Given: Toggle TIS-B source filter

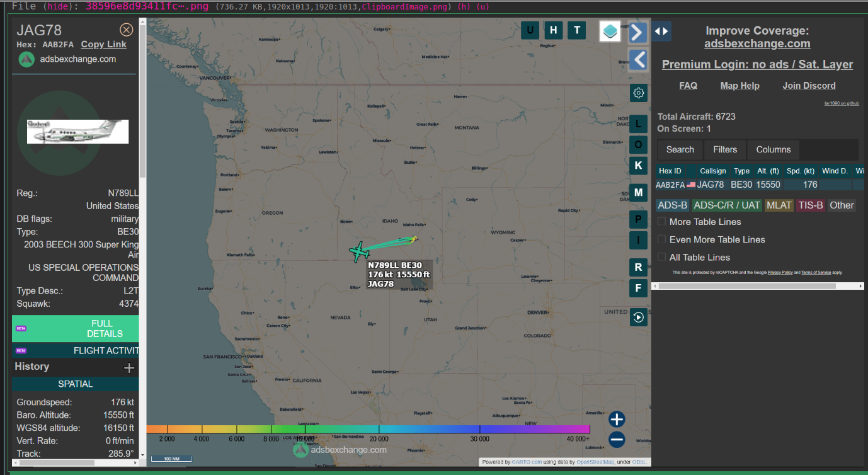Looking at the screenshot, I should point(810,205).
